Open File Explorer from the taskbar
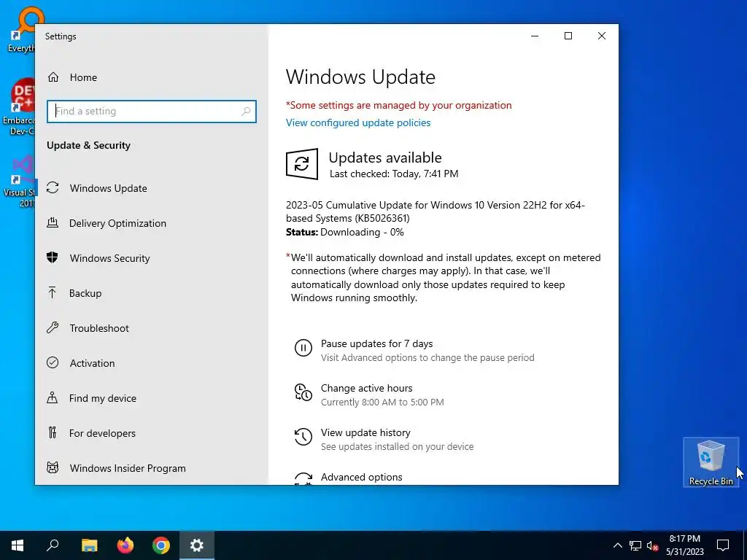The width and height of the screenshot is (747, 560). click(89, 545)
